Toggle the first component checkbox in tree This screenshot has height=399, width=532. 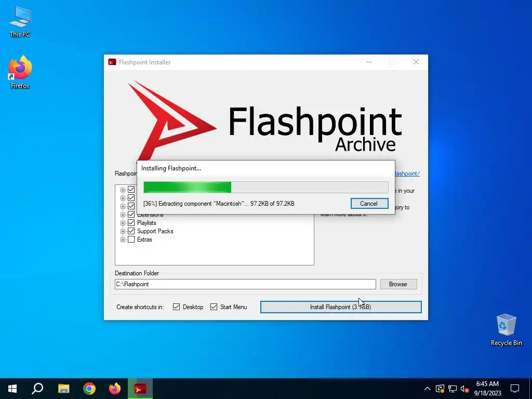[131, 190]
